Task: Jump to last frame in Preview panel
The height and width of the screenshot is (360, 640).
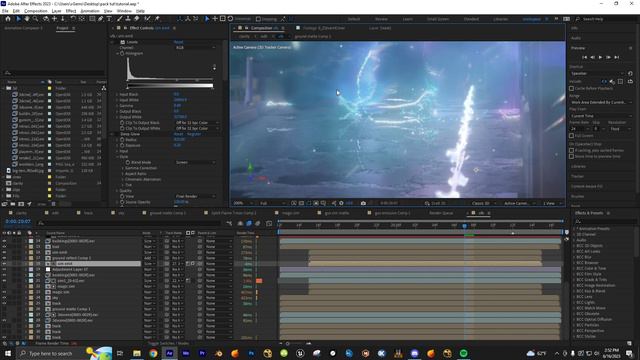Action: [617, 57]
